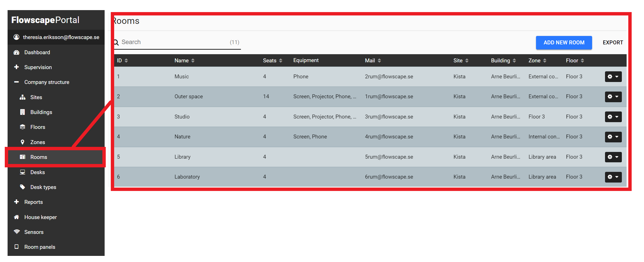This screenshot has height=262, width=644.
Task: Click the 5rum@flowscape.se mail cell
Action: (389, 157)
